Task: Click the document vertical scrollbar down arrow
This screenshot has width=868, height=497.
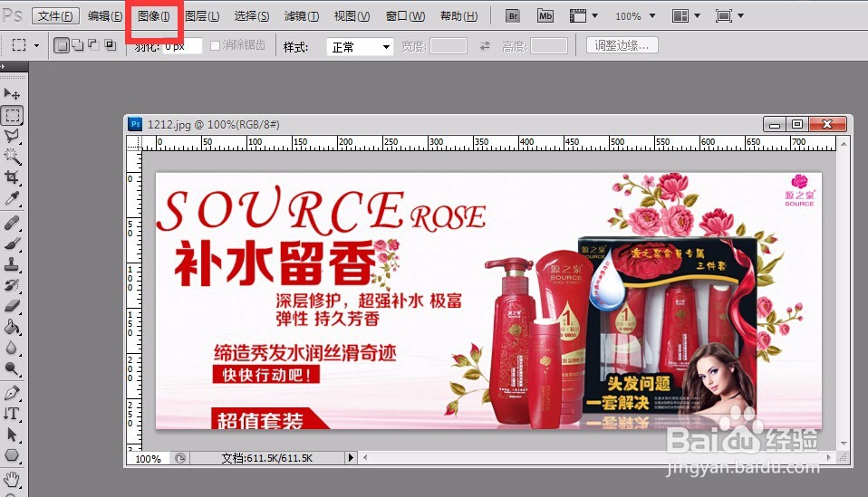Action: 844,444
